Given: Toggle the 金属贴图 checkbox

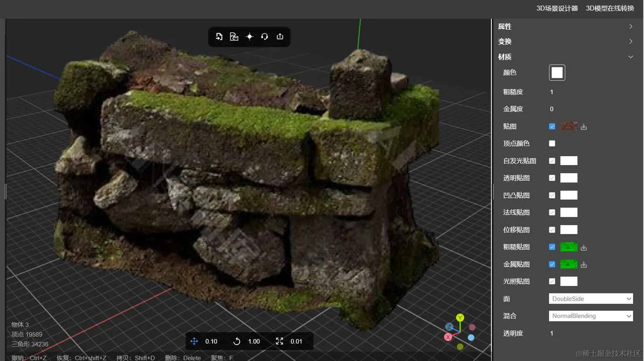Looking at the screenshot, I should pyautogui.click(x=552, y=264).
